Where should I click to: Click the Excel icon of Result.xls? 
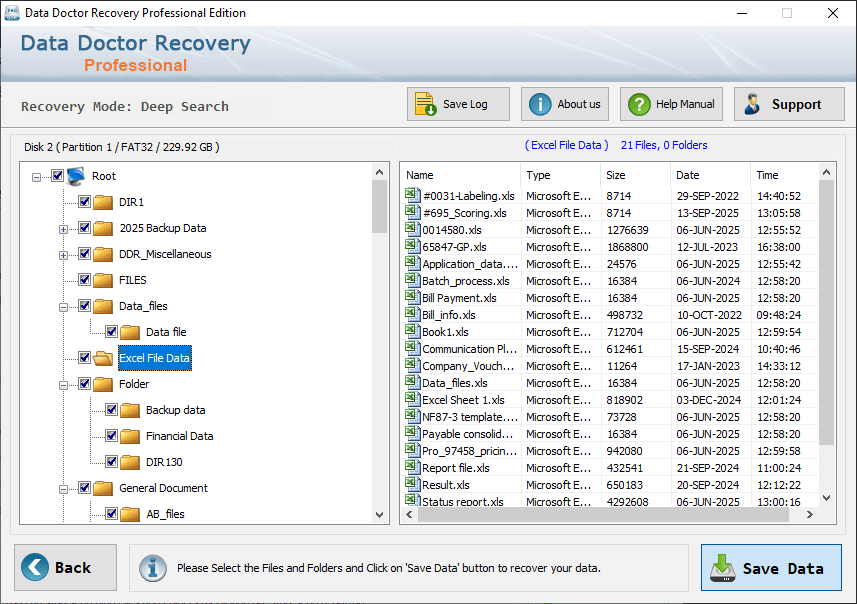(x=412, y=484)
